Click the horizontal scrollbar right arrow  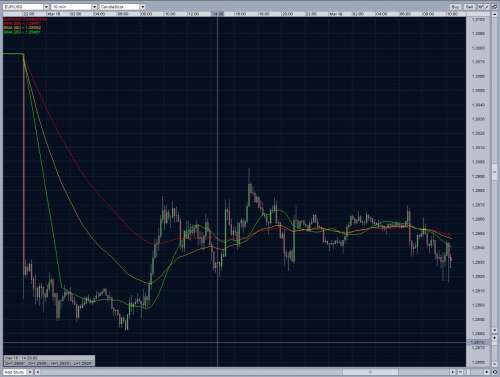pos(453,372)
